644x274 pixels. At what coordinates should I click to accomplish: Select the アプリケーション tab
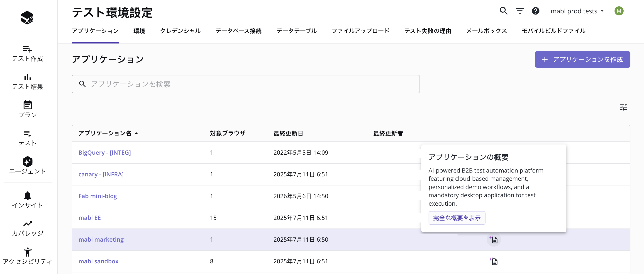coord(95,31)
